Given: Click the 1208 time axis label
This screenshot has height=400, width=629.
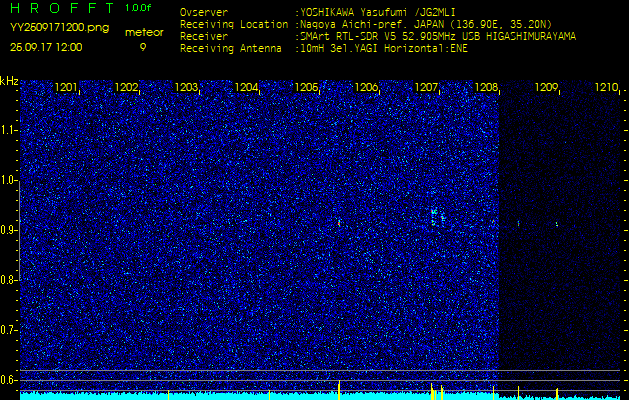Looking at the screenshot, I should [486, 87].
